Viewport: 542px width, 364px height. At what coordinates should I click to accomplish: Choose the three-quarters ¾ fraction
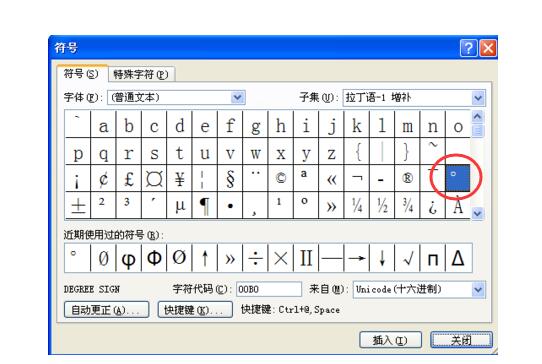[x=407, y=205]
